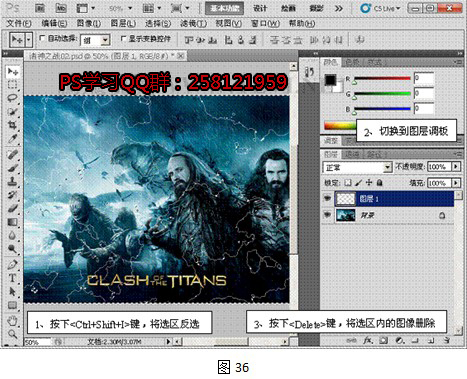Select the Rectangle shape tool
467x379 pixels.
click(x=13, y=305)
